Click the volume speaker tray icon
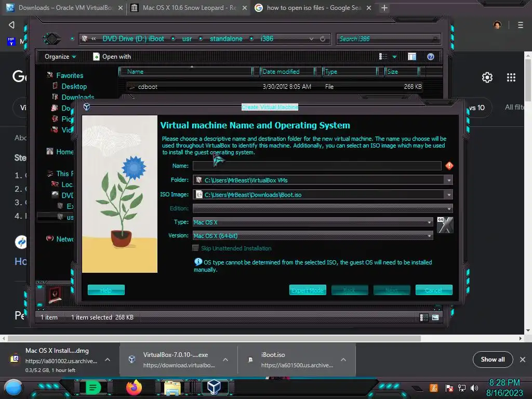This screenshot has height=399, width=532. (x=474, y=388)
